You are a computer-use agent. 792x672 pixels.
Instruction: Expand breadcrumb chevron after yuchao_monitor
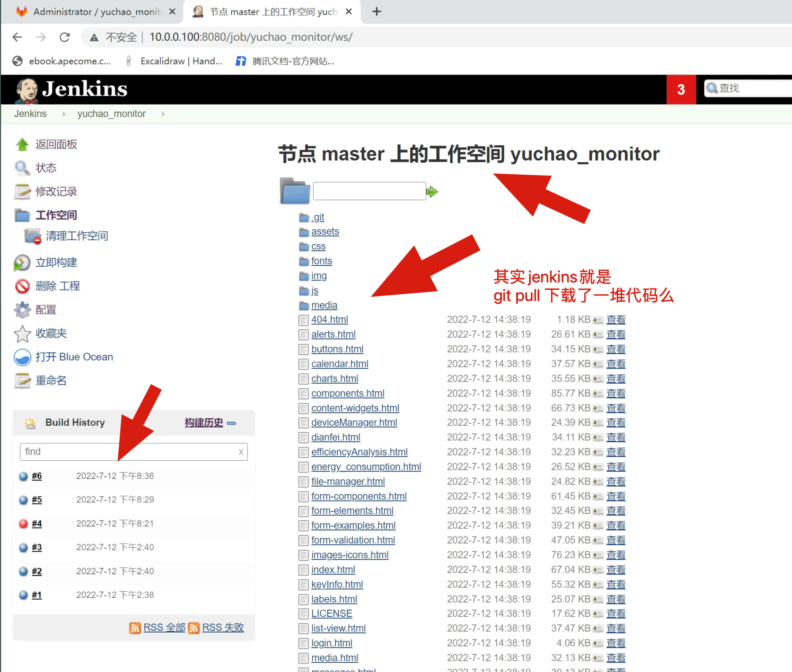coord(163,114)
